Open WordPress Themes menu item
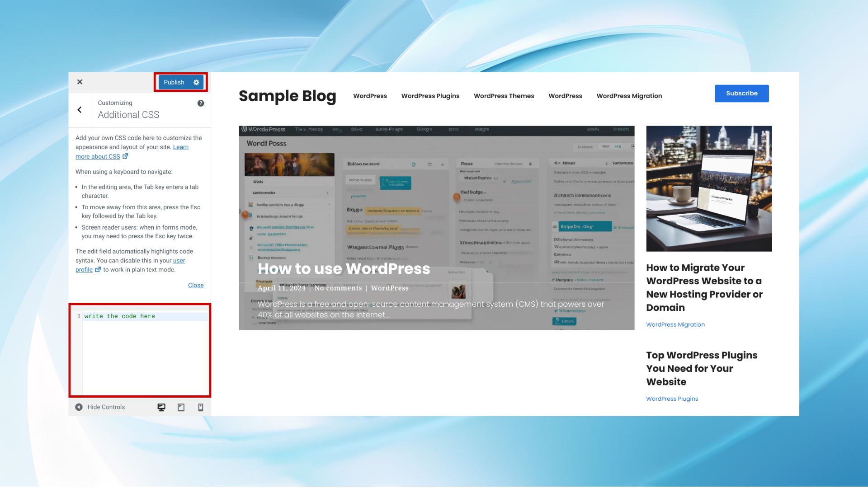Screen dimensions: 868x488 coord(504,96)
